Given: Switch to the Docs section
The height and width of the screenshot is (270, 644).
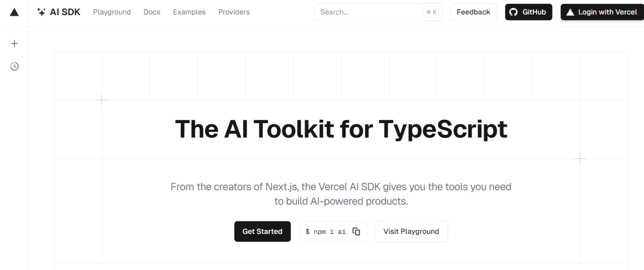Looking at the screenshot, I should [152, 12].
